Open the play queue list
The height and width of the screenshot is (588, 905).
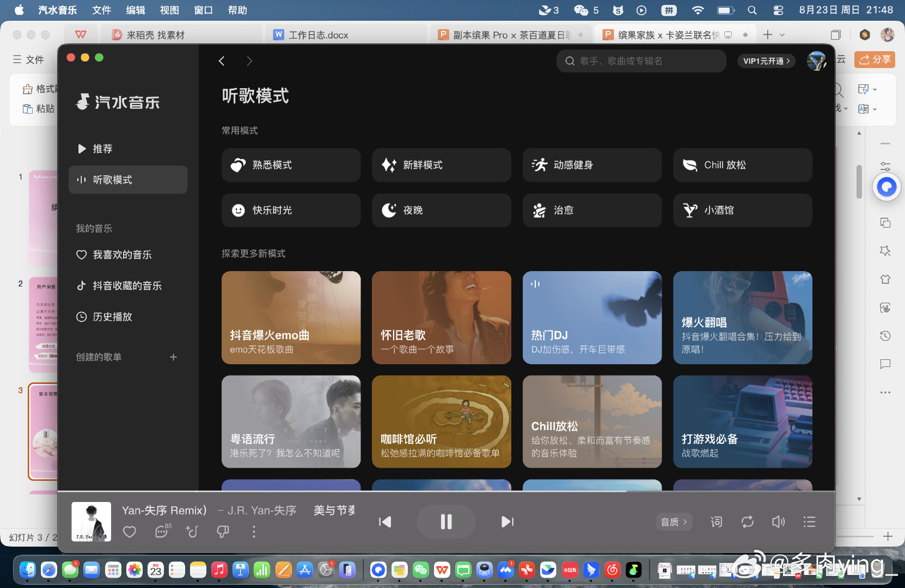tap(809, 522)
